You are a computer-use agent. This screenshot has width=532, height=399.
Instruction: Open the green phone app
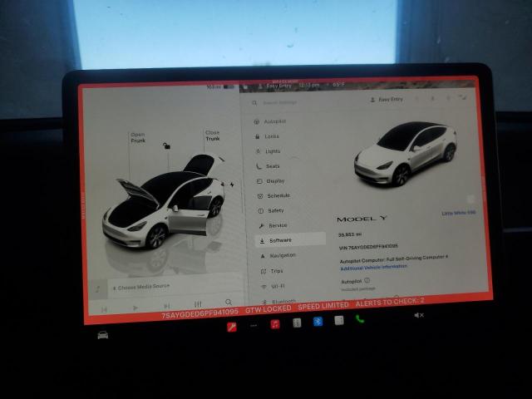pos(360,319)
